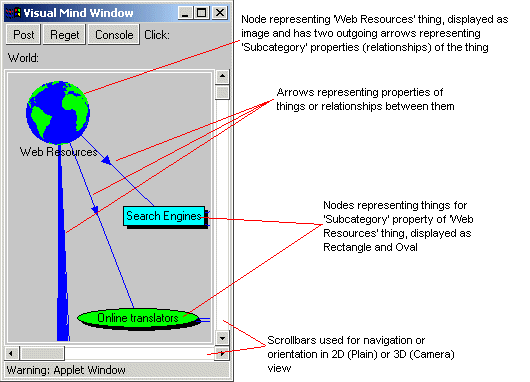Image resolution: width=530 pixels, height=382 pixels.
Task: Click the Post button
Action: (24, 34)
